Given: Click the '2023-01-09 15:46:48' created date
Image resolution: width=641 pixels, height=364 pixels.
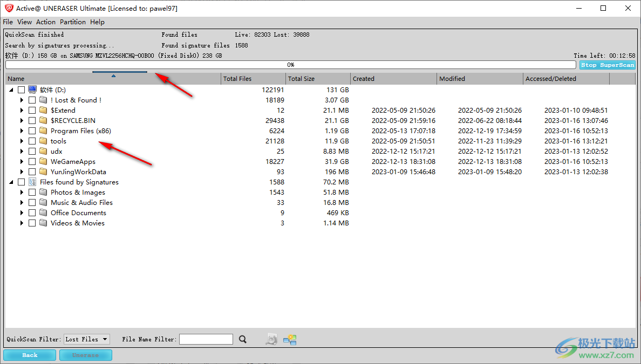Looking at the screenshot, I should click(404, 172).
